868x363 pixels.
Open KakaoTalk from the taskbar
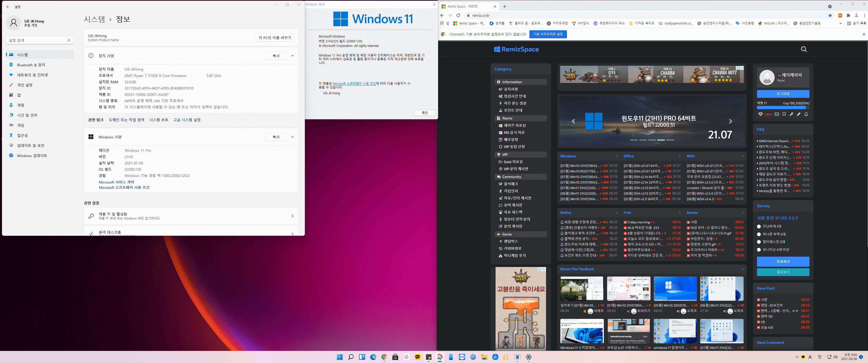(418, 357)
